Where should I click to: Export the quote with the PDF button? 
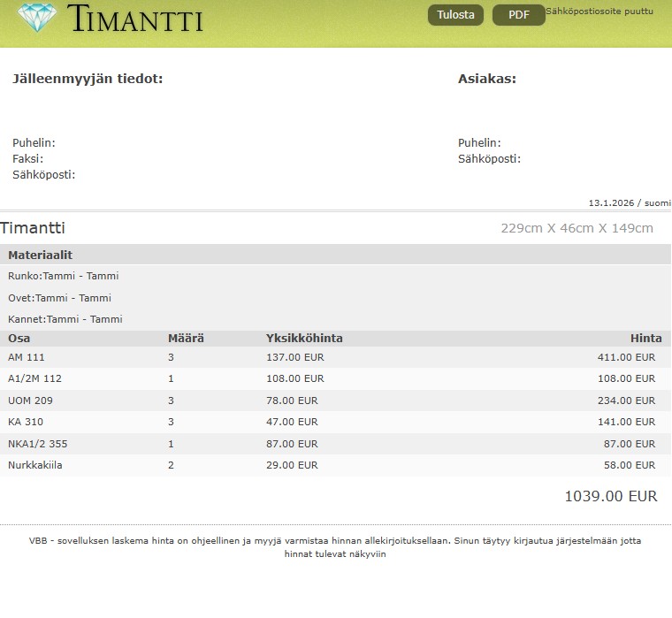(518, 15)
